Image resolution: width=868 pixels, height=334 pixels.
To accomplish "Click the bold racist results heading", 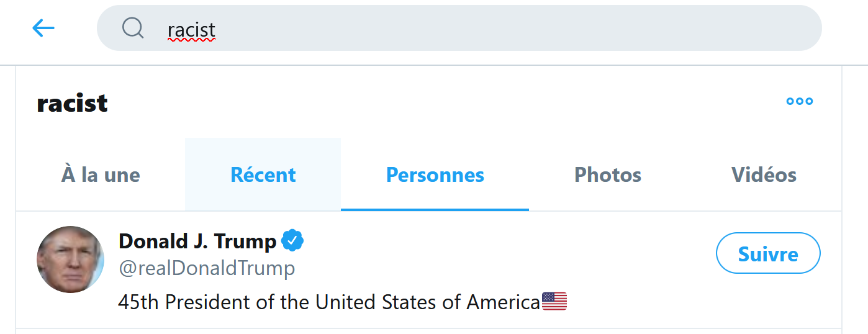I will 72,103.
